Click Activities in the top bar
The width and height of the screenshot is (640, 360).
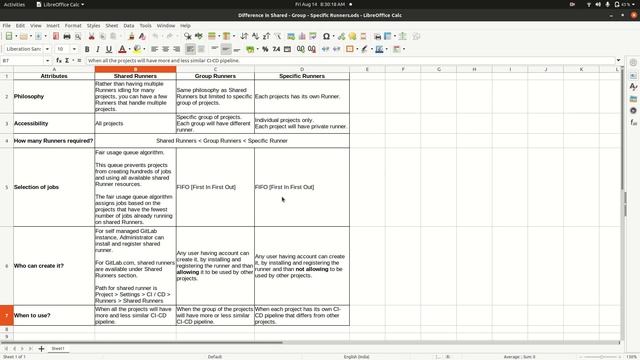[x=14, y=4]
